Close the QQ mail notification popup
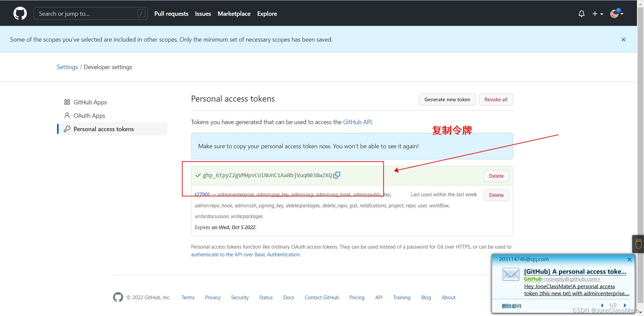Screen dimensions: 644x316 (630, 259)
